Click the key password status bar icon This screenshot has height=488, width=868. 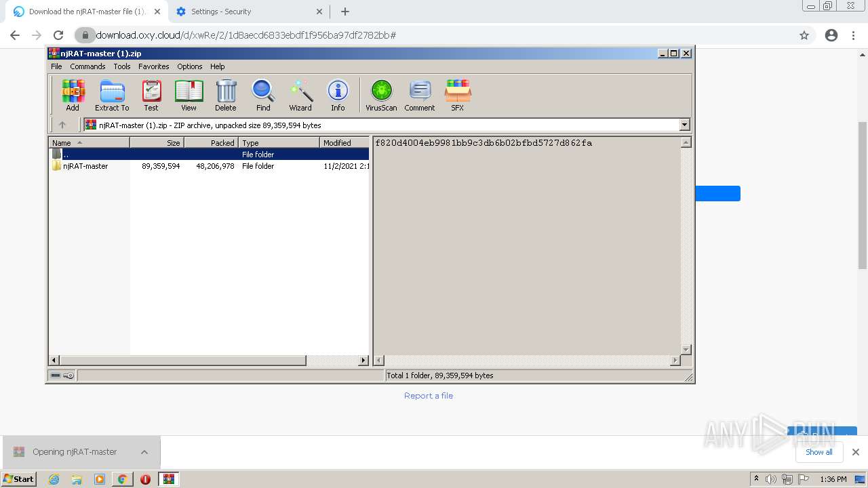click(68, 375)
